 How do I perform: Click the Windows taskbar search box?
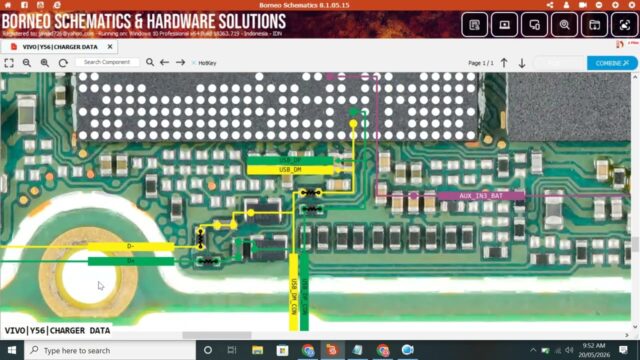tap(110, 350)
